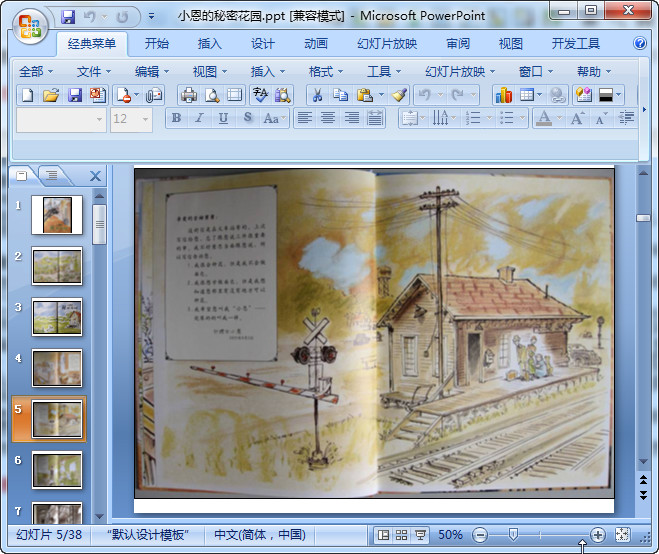Click 50% zoom level button

pyautogui.click(x=450, y=535)
